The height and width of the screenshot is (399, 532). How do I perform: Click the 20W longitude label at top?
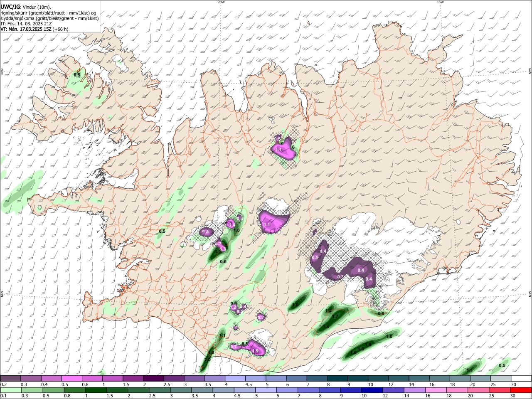click(221, 2)
